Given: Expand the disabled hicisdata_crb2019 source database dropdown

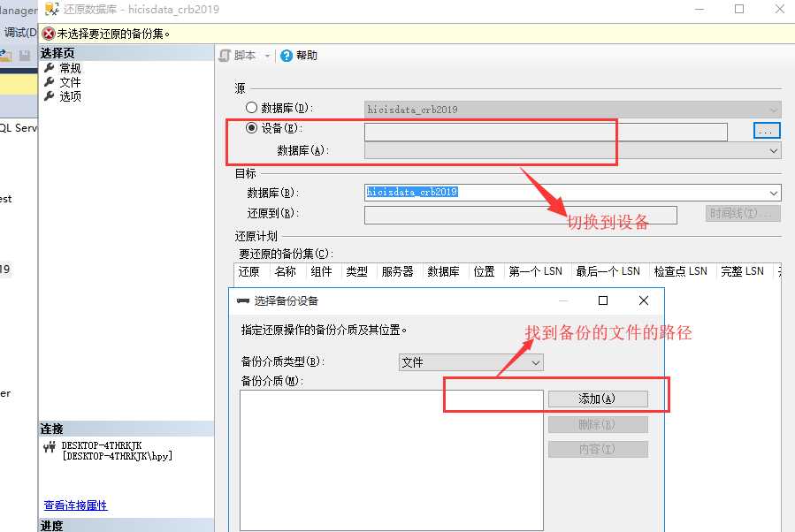Looking at the screenshot, I should [773, 110].
